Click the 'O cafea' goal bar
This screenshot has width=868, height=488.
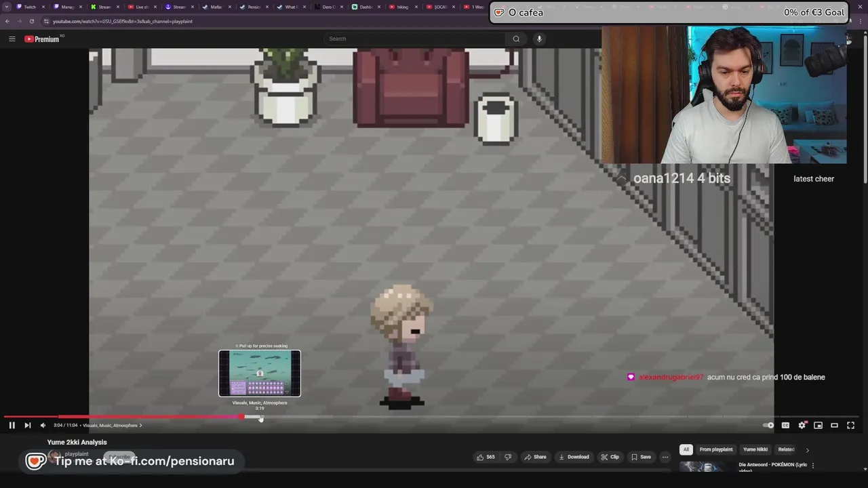(x=669, y=12)
